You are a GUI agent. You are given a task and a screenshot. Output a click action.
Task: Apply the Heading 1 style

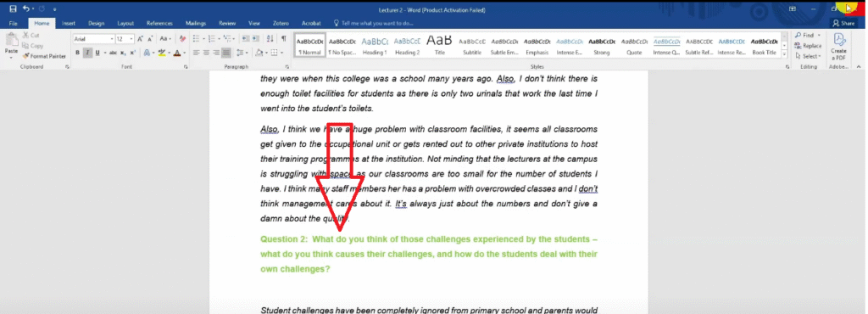point(375,46)
